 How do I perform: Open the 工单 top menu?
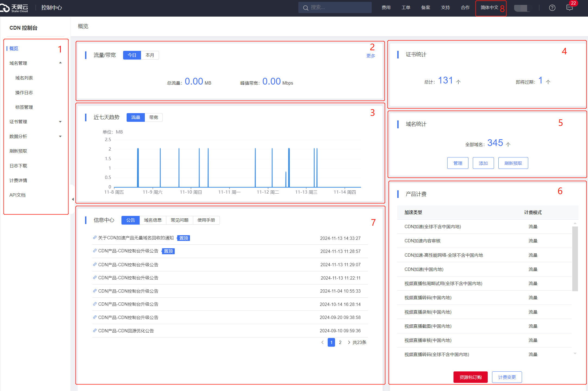click(x=406, y=8)
